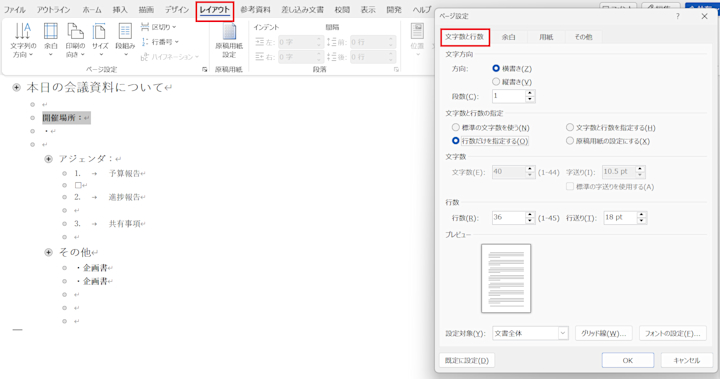The width and height of the screenshot is (720, 379).
Task: Click the outline bullet beside 予算報告
Action: click(x=64, y=174)
